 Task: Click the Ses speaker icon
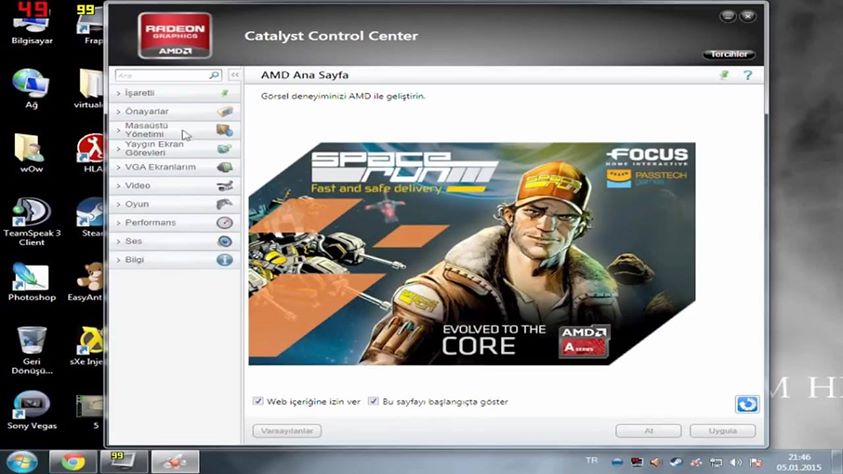pyautogui.click(x=225, y=241)
